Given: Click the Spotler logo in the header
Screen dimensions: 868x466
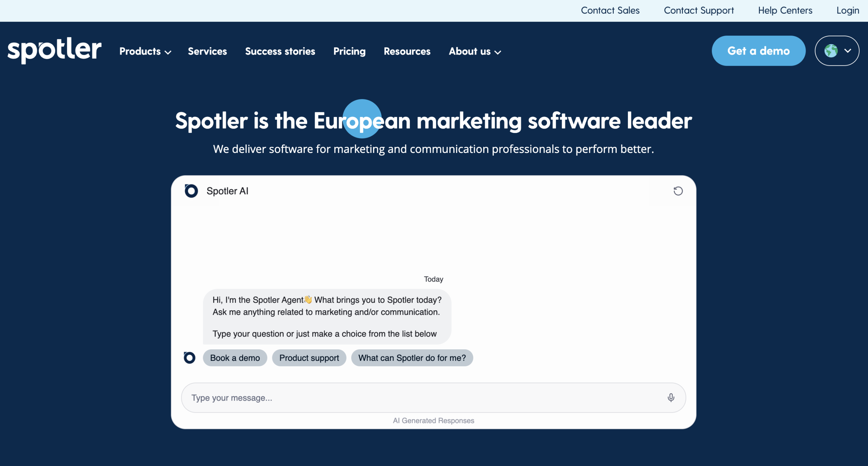Looking at the screenshot, I should pos(54,50).
